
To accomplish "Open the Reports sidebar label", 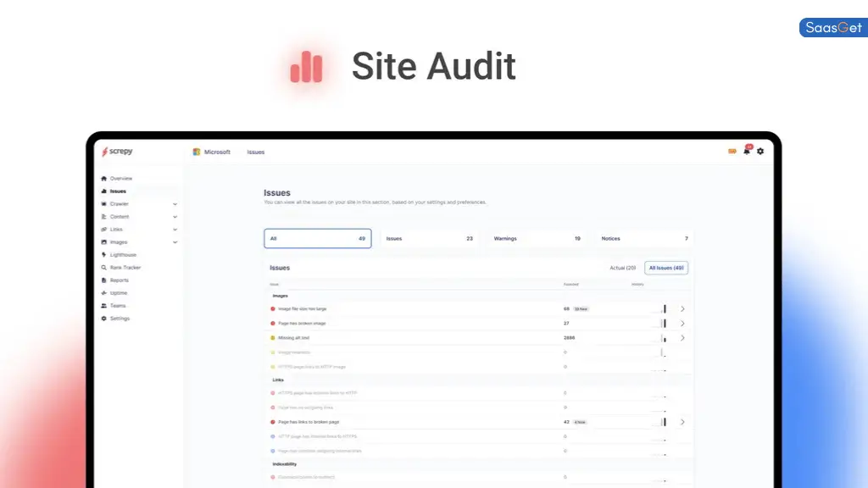I will coord(119,280).
